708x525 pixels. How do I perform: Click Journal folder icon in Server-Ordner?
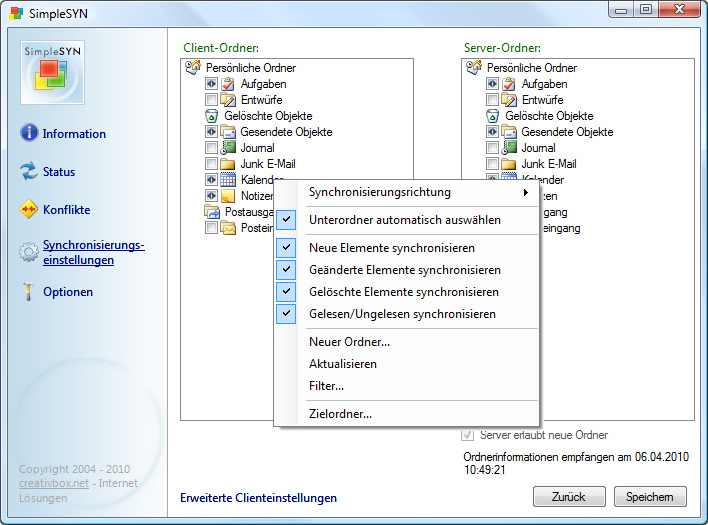[x=509, y=148]
